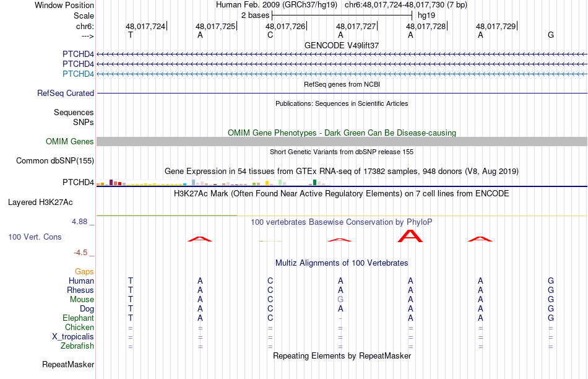588x379 pixels.
Task: Click reference base G in ruler row
Action: pyautogui.click(x=550, y=35)
